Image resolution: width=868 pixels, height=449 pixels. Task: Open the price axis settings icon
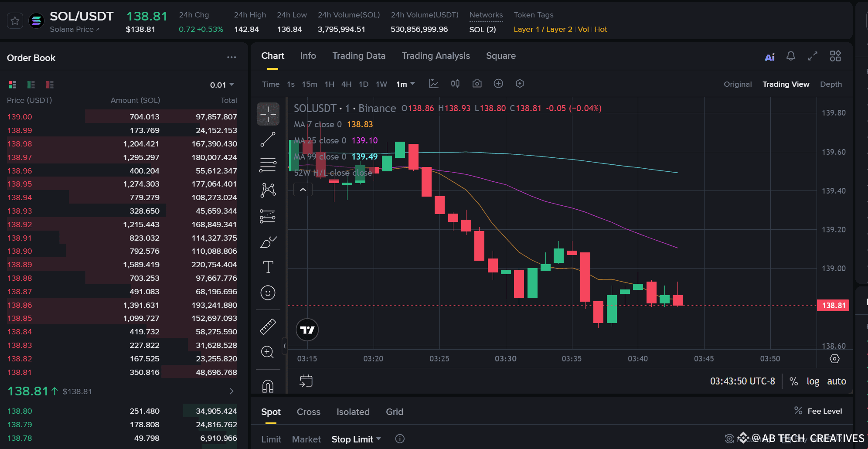(834, 359)
